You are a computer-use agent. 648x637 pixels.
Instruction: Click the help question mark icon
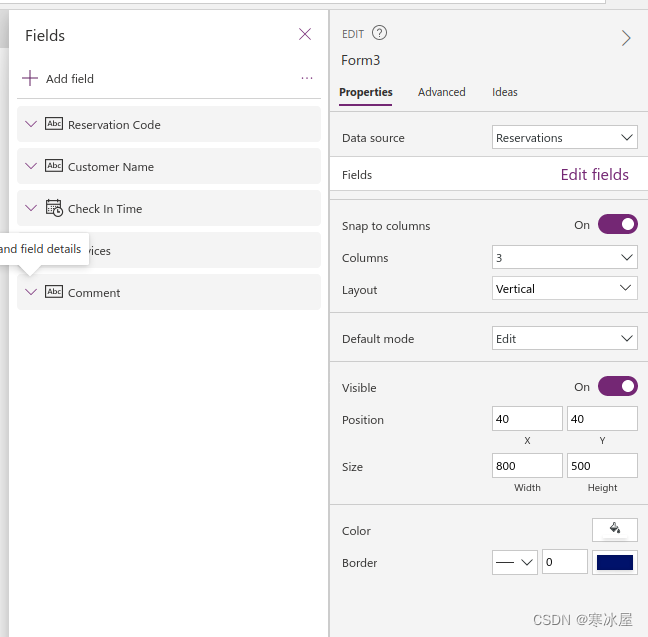(379, 34)
